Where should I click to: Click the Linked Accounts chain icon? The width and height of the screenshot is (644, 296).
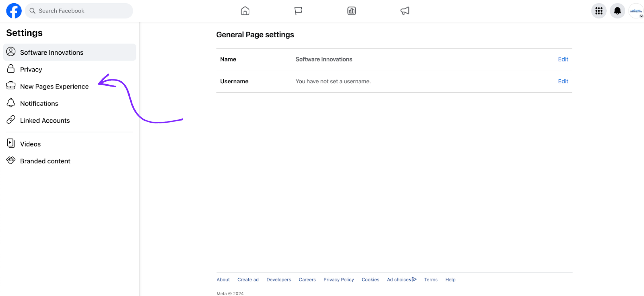[x=11, y=120]
